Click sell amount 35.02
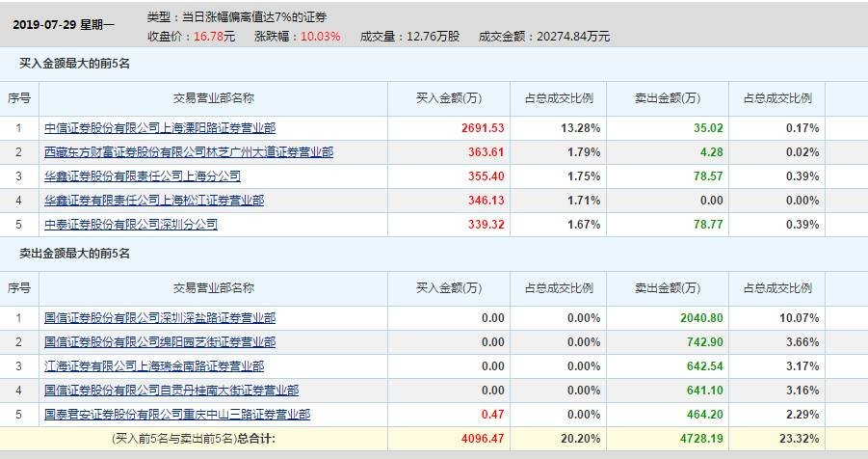Image resolution: width=868 pixels, height=459 pixels. [x=708, y=128]
